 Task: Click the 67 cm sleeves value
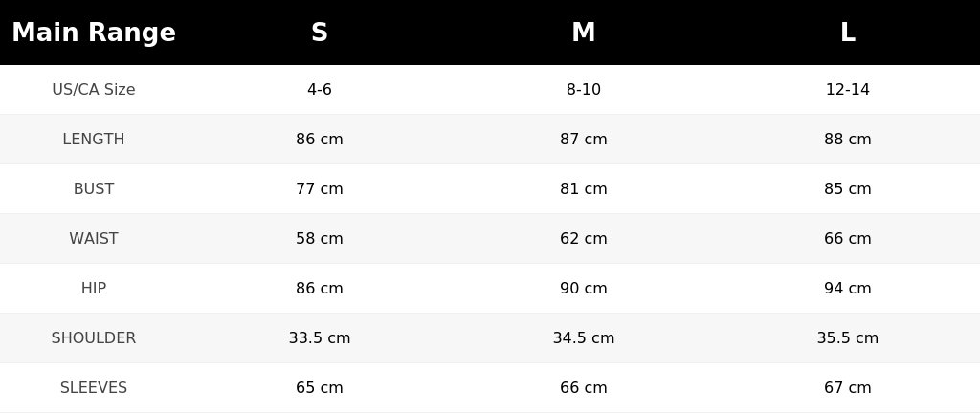848,388
